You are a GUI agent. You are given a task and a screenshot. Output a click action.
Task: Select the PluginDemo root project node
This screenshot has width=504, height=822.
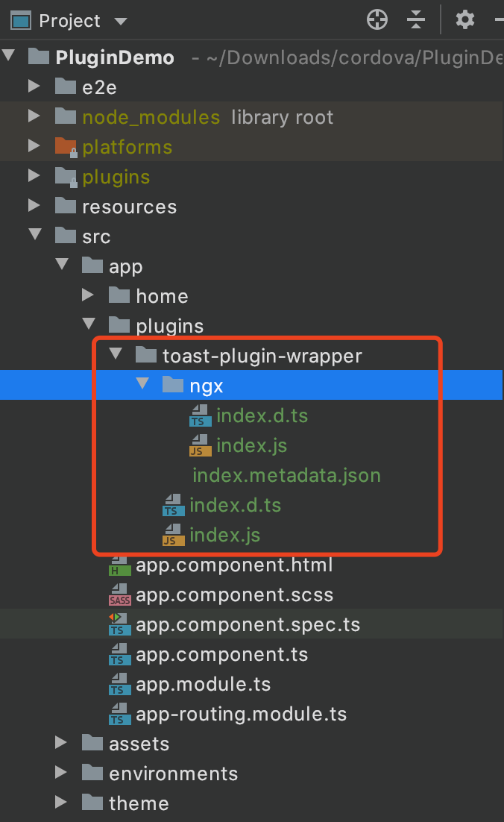pos(115,57)
